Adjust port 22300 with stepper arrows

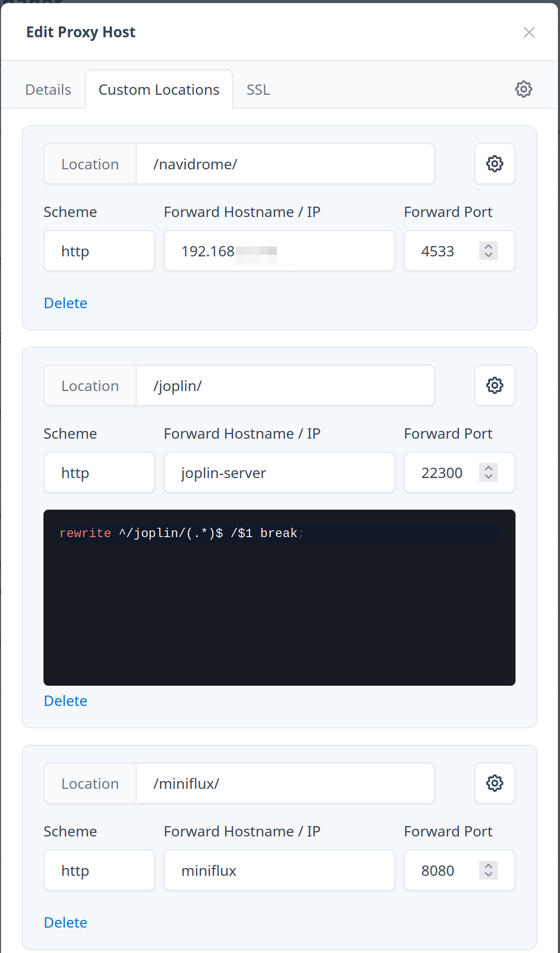(x=488, y=473)
